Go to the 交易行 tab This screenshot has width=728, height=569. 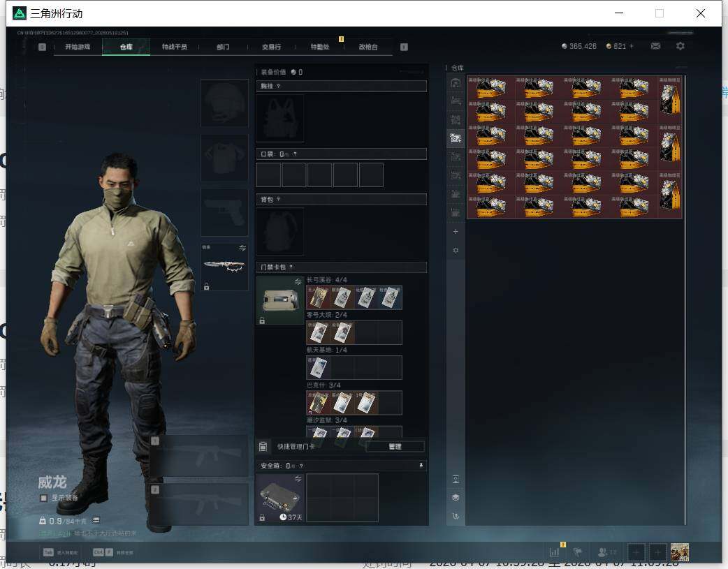[x=271, y=47]
